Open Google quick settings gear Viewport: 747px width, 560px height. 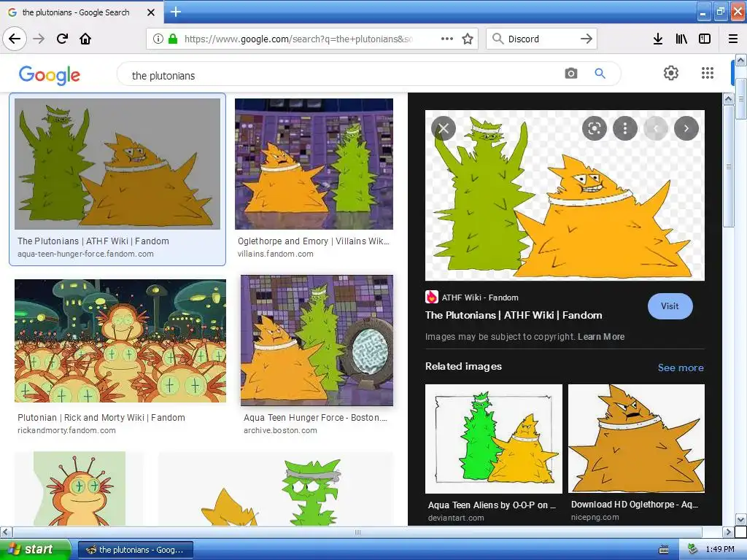tap(671, 73)
